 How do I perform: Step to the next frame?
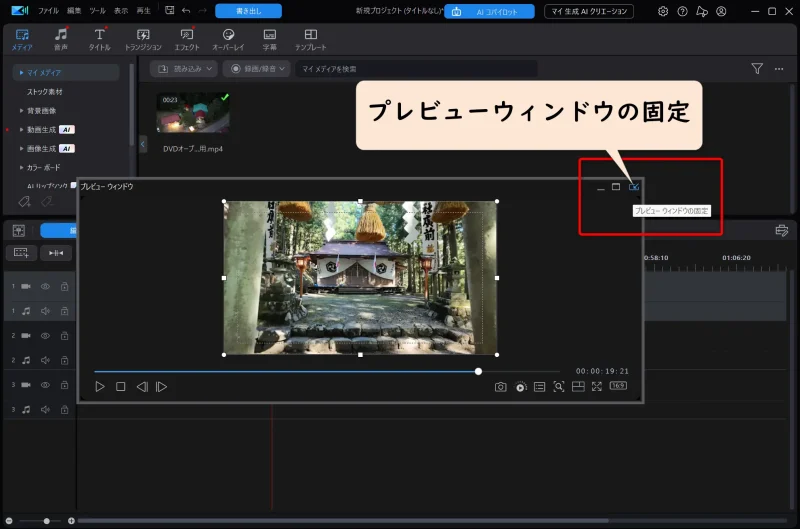pyautogui.click(x=161, y=387)
